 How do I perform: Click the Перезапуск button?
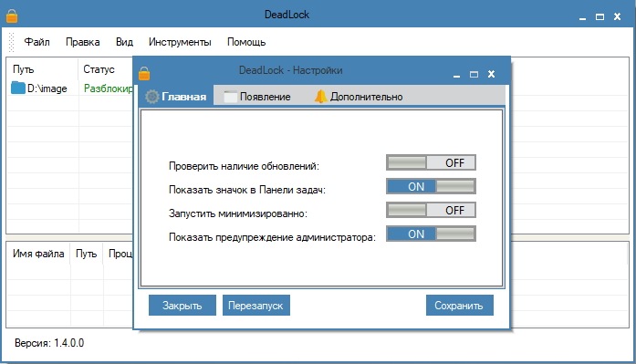(x=255, y=306)
